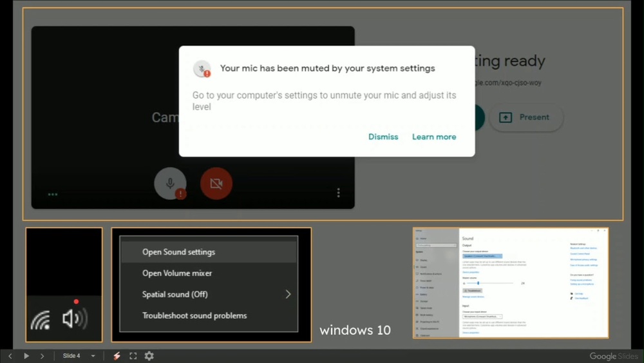
Task: Choose Troubleshoot sound problems entry
Action: click(x=209, y=316)
